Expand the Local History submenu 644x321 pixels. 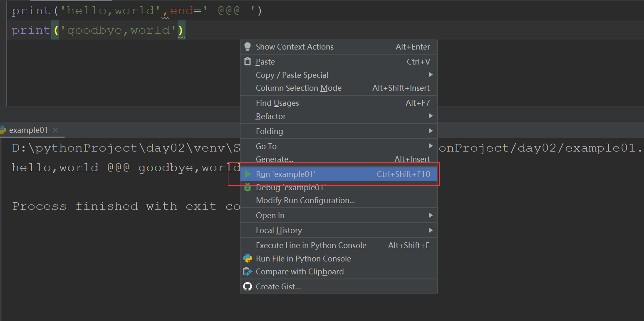point(339,230)
